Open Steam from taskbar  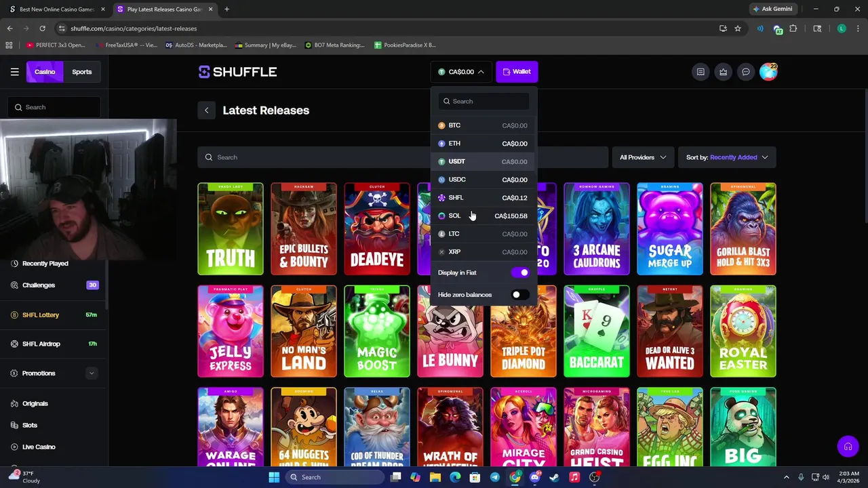[x=554, y=477]
